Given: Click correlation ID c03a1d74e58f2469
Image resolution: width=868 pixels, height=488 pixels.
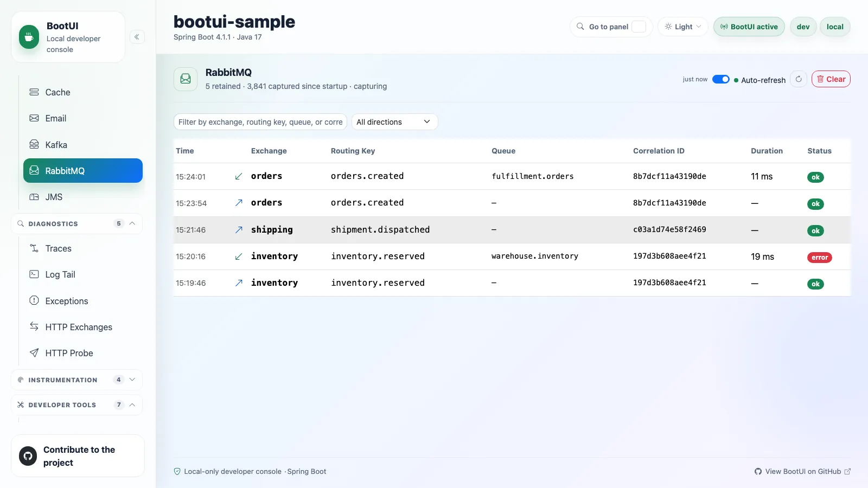Looking at the screenshot, I should [x=669, y=229].
